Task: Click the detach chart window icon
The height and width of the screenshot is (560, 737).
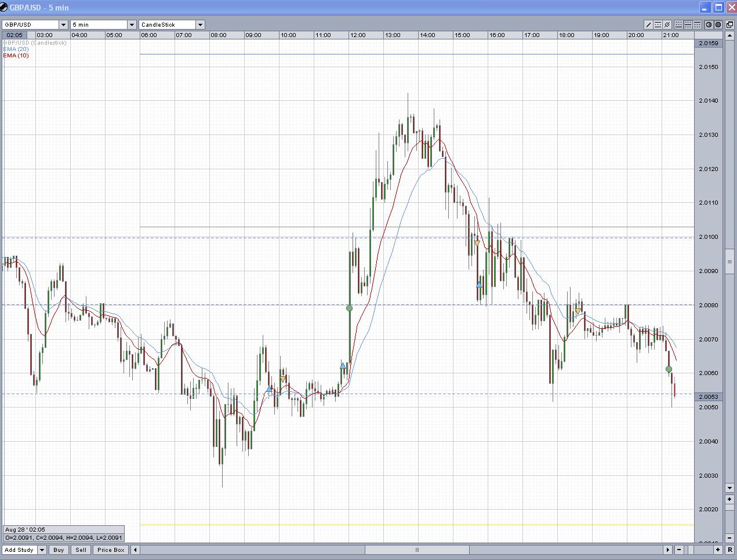Action: pos(729,24)
